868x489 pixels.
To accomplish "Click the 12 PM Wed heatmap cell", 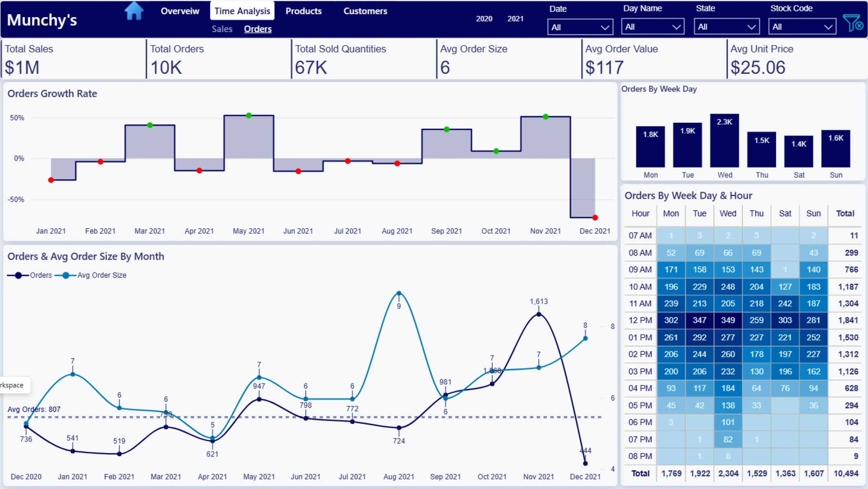I will (x=728, y=320).
